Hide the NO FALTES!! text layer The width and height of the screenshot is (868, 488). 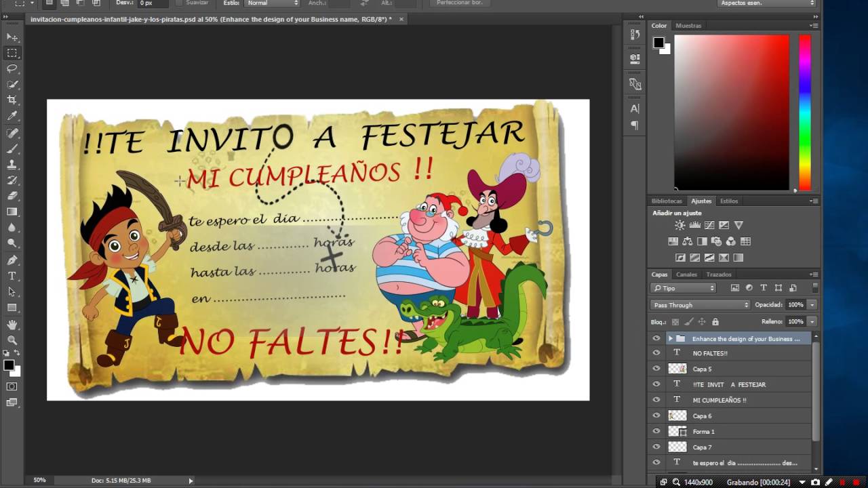pos(656,353)
